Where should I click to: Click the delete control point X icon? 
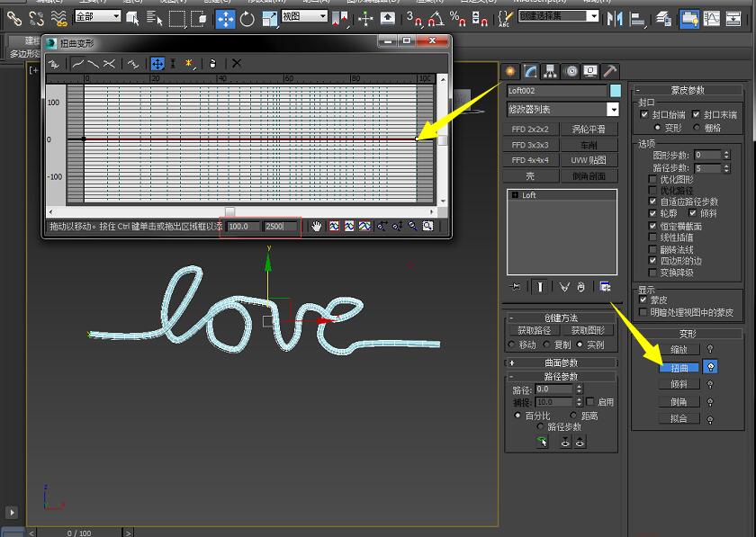(237, 63)
